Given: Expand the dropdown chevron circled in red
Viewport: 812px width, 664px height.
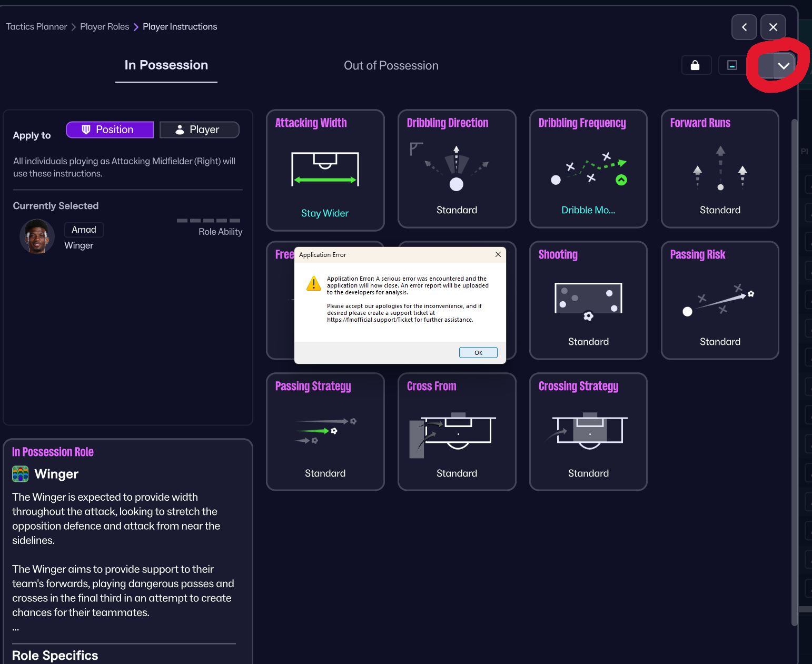Looking at the screenshot, I should coord(784,66).
